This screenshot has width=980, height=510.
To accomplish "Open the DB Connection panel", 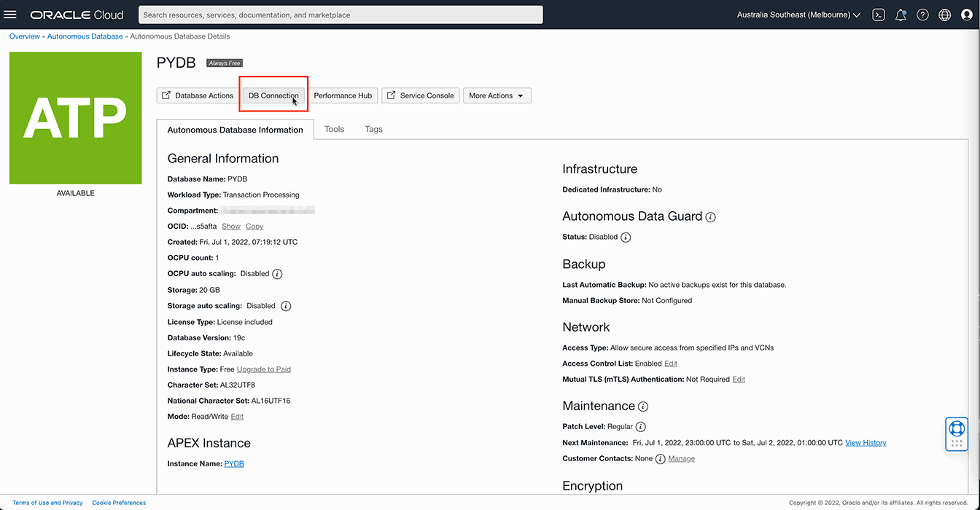I will coord(273,95).
